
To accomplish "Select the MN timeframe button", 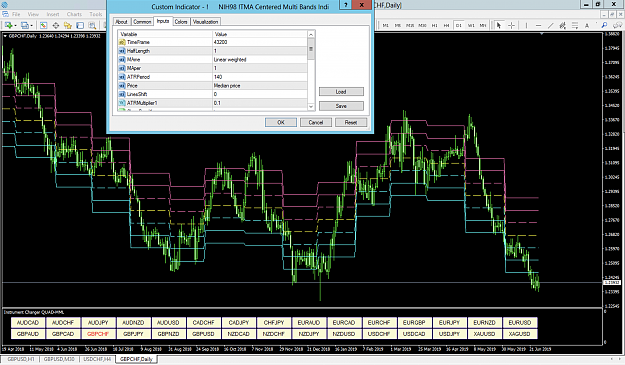I will (x=483, y=26).
